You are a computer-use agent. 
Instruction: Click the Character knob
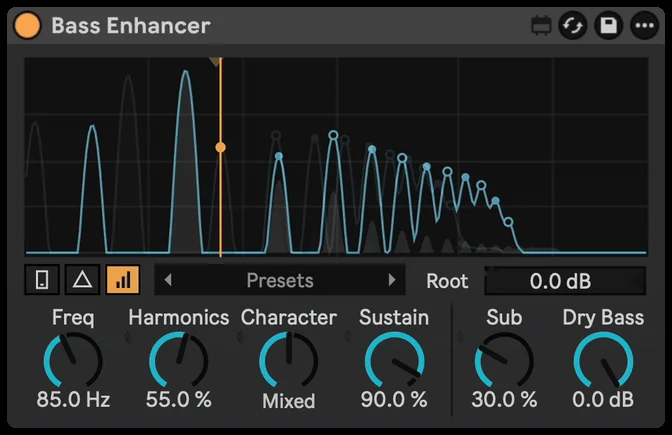tap(288, 361)
